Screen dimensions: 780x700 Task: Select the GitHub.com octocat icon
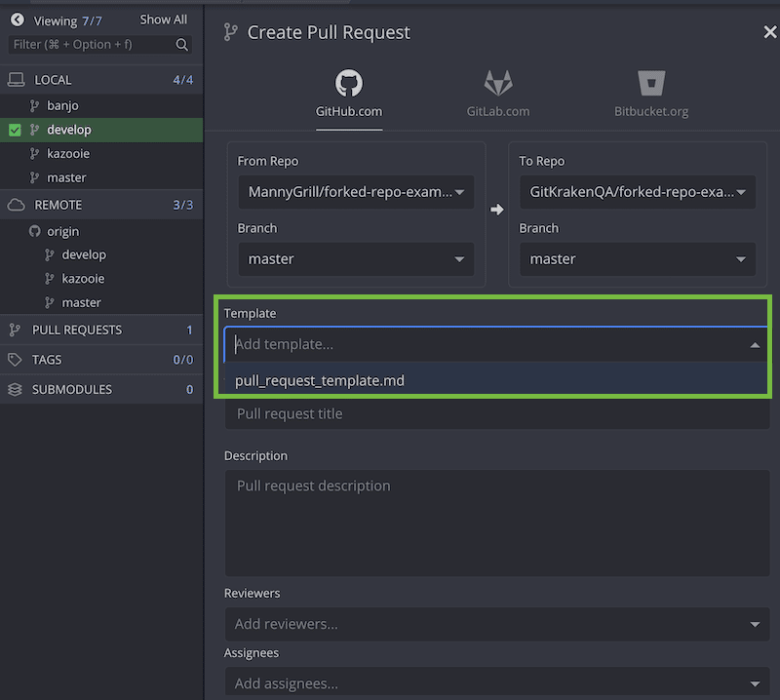pyautogui.click(x=348, y=83)
